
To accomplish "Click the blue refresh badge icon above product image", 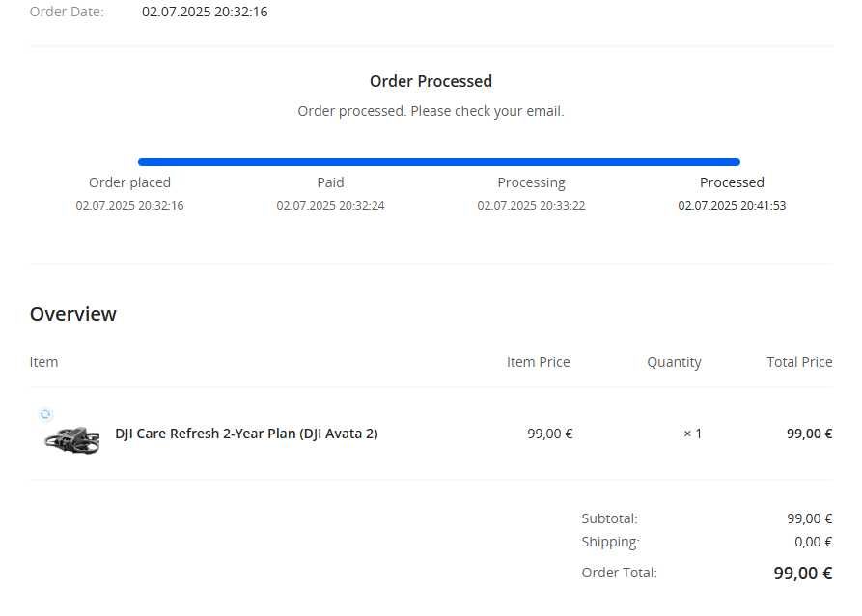I will pyautogui.click(x=45, y=414).
